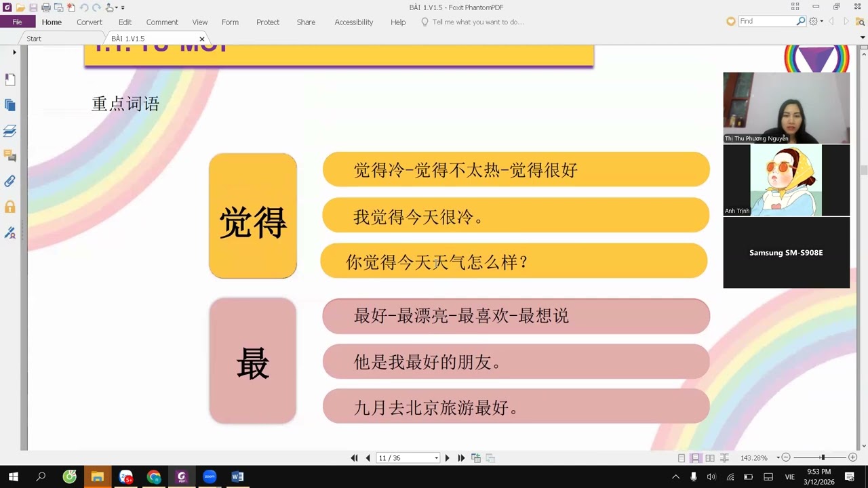Open the Protect ribbon tab
The image size is (868, 488).
click(x=268, y=22)
